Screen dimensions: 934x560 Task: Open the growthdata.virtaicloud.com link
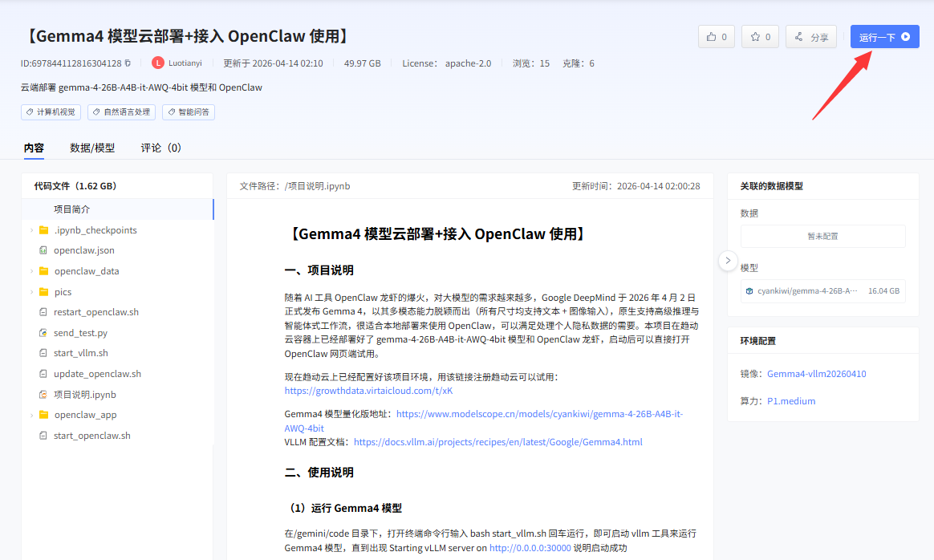click(369, 391)
